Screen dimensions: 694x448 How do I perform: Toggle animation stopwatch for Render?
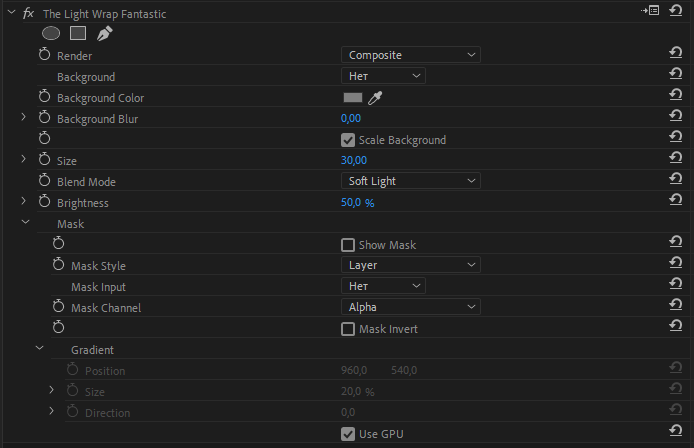coord(44,55)
